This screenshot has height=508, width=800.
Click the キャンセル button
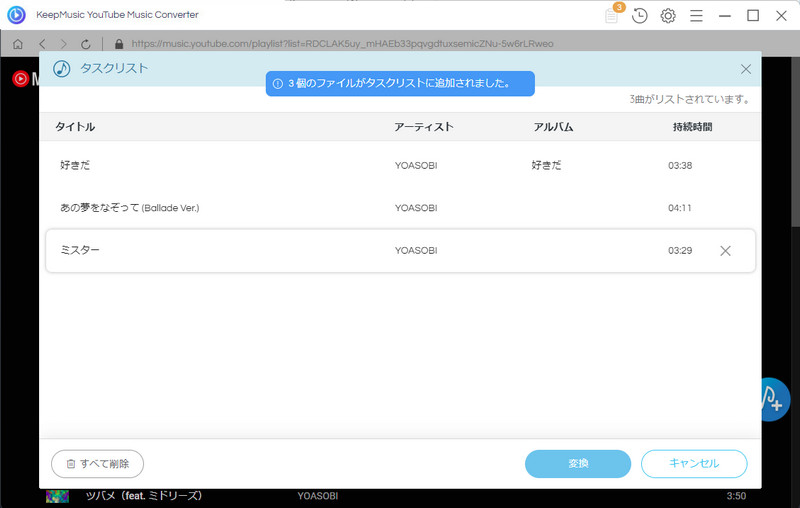(x=694, y=464)
